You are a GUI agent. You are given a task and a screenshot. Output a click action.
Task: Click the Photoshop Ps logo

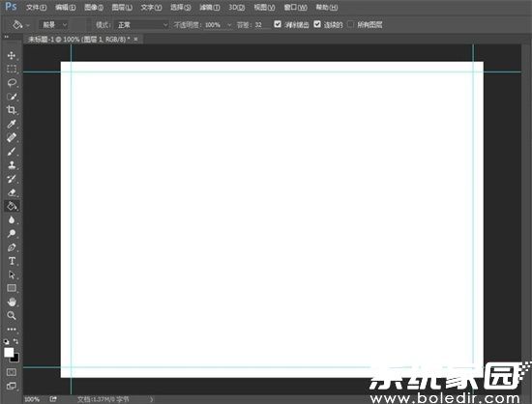(x=11, y=6)
